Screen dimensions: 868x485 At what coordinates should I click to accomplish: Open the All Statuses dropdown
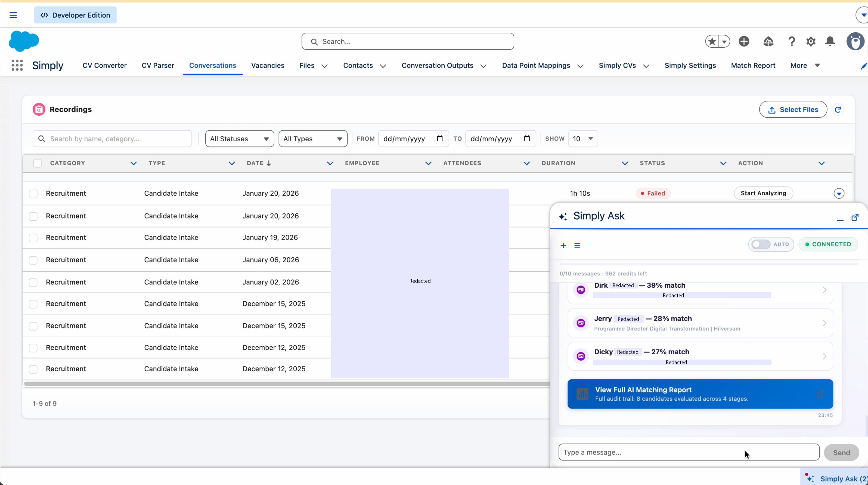pyautogui.click(x=240, y=139)
